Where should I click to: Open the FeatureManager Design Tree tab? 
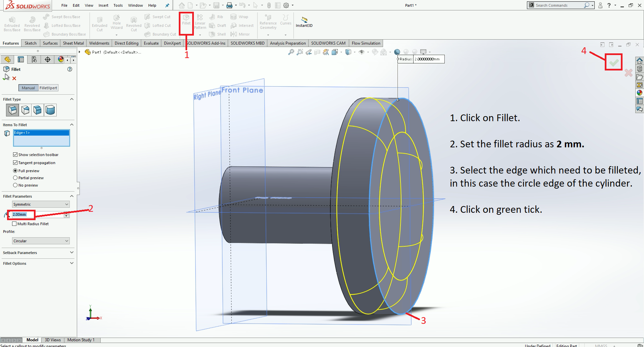coord(7,59)
